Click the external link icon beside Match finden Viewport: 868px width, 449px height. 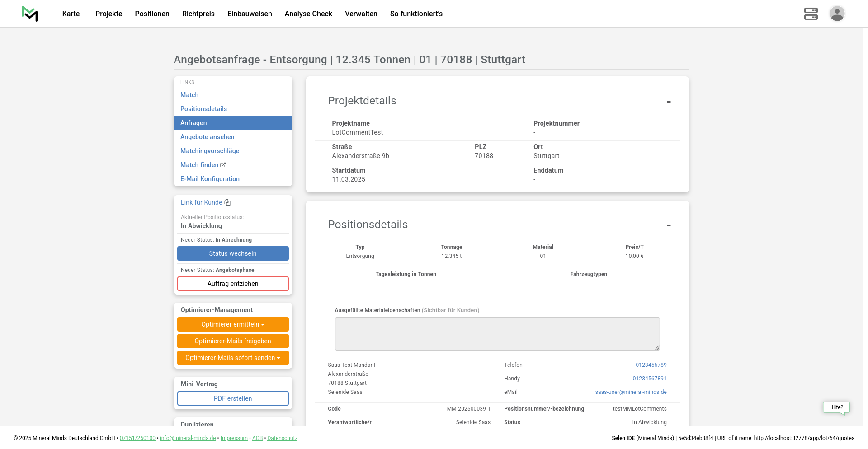tap(223, 165)
